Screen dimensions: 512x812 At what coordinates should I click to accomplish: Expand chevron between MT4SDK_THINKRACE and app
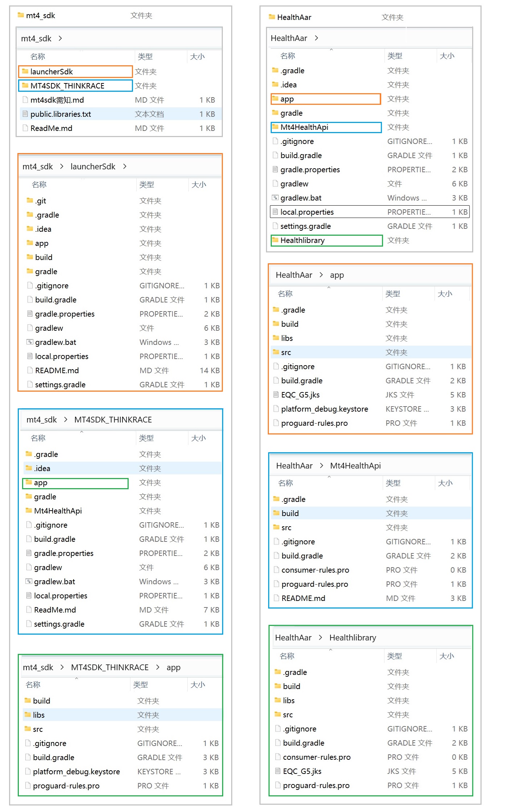[x=158, y=667]
